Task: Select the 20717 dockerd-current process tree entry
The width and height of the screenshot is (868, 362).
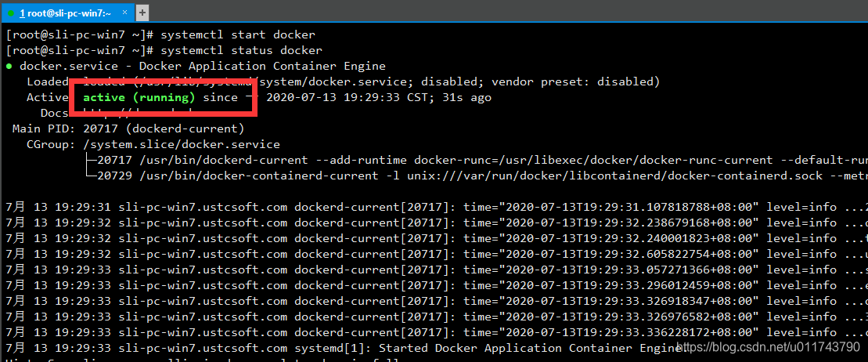Action: click(x=476, y=161)
